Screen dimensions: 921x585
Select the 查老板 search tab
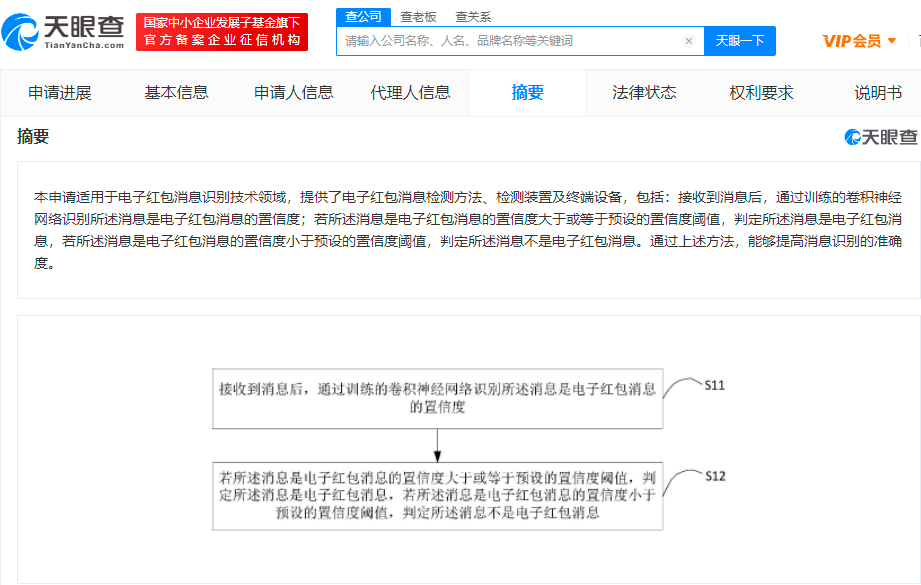coord(418,17)
